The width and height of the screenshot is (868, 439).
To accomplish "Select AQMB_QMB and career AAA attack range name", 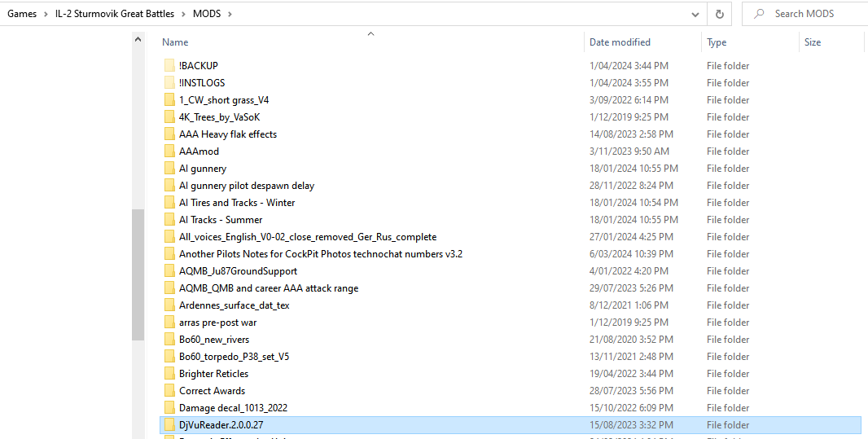I will click(269, 289).
